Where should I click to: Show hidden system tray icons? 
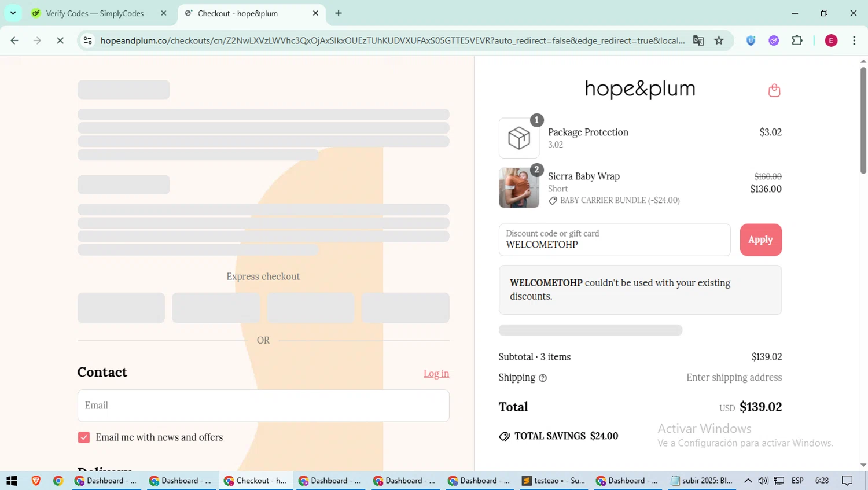pos(748,481)
